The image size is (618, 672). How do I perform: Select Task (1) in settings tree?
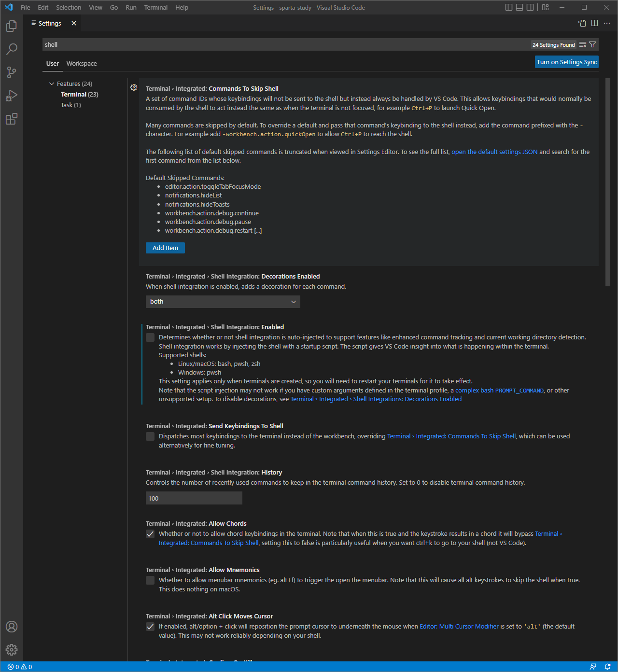click(x=71, y=105)
